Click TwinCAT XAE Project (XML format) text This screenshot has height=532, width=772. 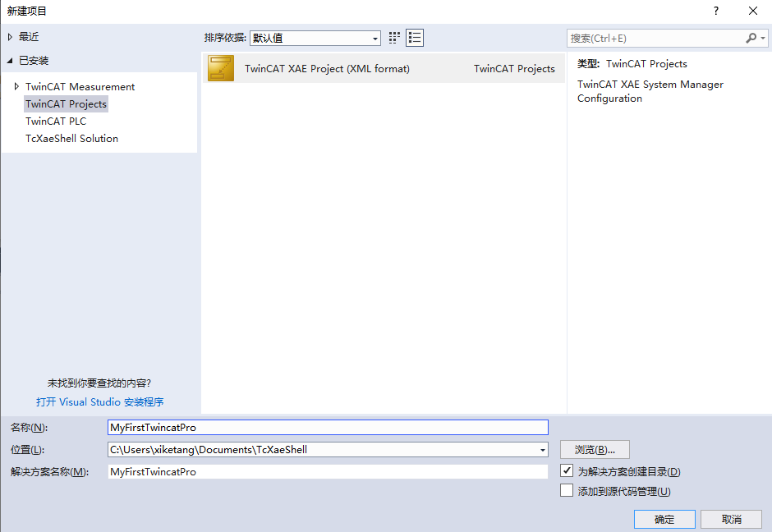click(328, 68)
